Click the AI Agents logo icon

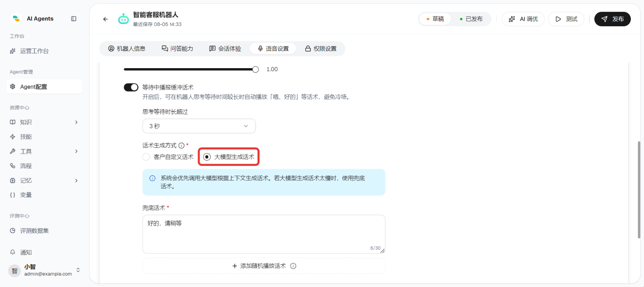coord(16,18)
